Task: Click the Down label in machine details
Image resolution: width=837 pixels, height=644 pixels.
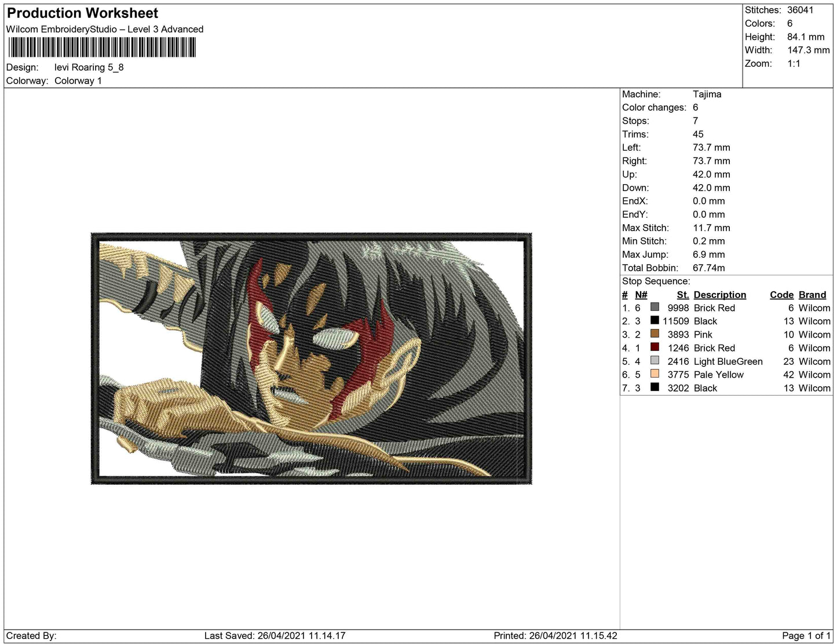Action: (635, 188)
